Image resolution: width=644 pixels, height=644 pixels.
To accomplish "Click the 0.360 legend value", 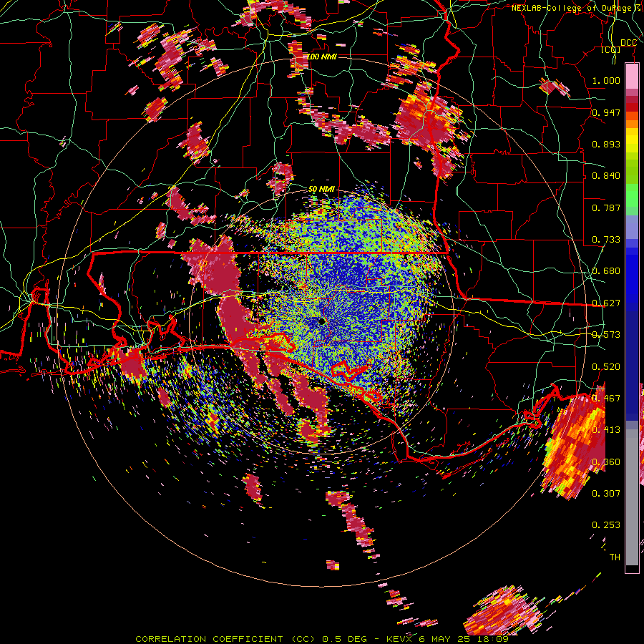I will [x=606, y=462].
